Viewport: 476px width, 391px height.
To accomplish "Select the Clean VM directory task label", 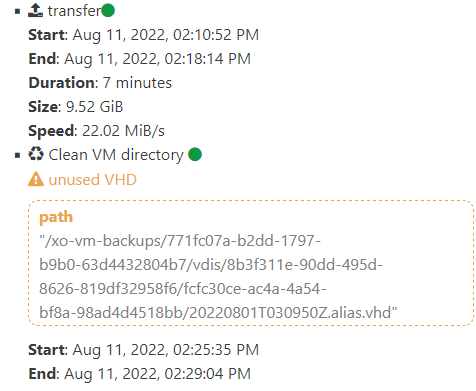I will pos(116,155).
